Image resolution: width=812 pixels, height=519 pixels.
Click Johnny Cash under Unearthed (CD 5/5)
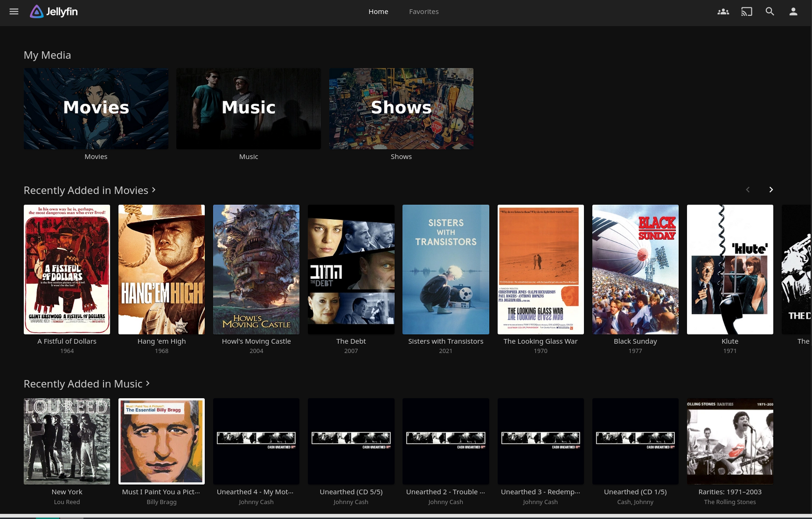[351, 502]
